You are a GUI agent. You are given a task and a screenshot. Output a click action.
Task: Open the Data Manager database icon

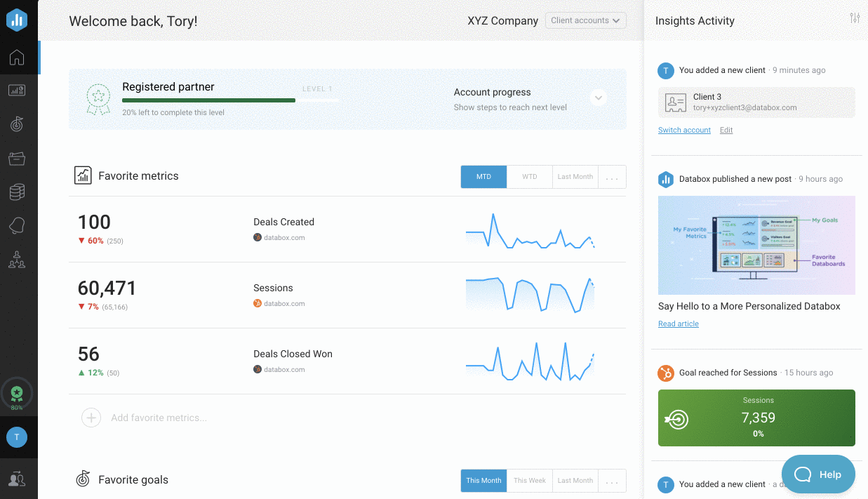[x=17, y=192]
